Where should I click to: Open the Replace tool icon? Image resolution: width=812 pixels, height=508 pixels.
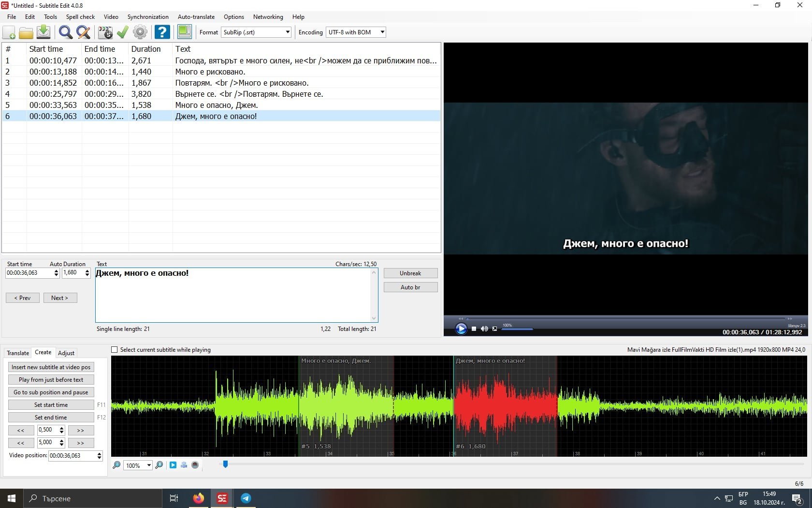[x=83, y=32]
